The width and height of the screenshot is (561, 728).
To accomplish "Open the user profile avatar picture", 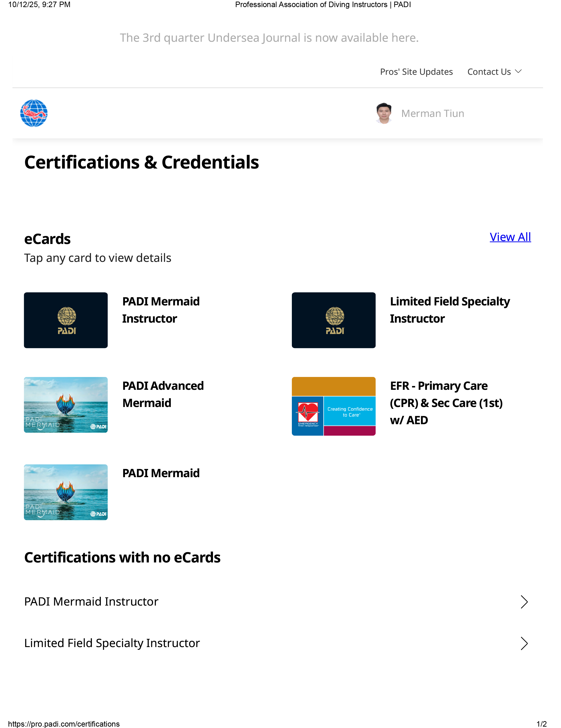I will point(384,113).
